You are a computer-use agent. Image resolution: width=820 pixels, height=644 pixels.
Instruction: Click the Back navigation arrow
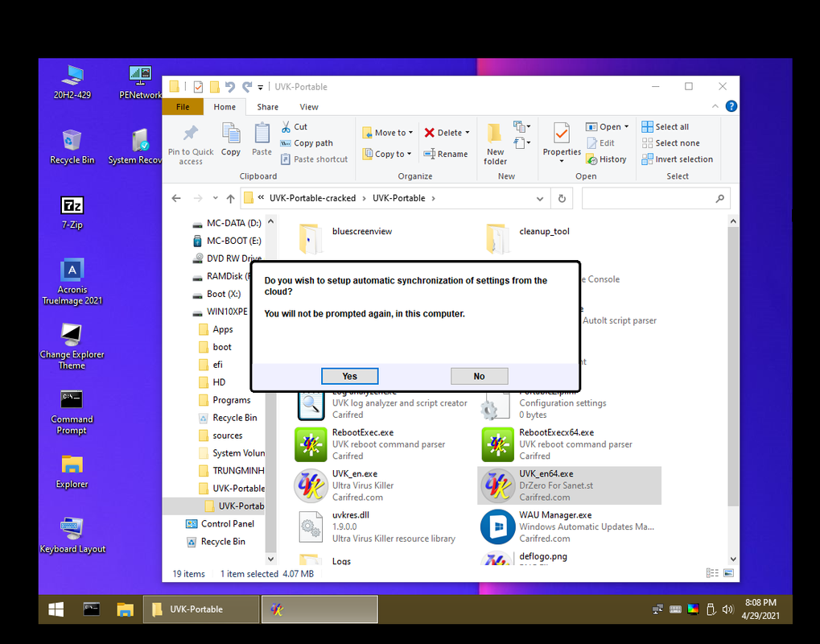176,198
